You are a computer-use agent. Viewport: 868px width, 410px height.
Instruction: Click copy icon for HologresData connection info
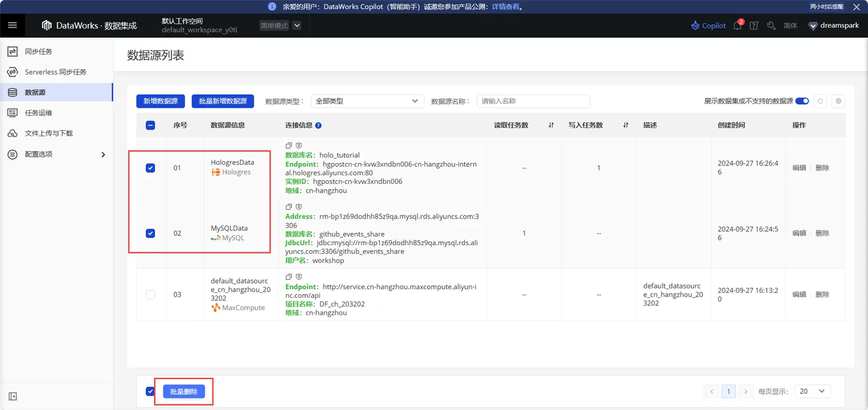288,146
